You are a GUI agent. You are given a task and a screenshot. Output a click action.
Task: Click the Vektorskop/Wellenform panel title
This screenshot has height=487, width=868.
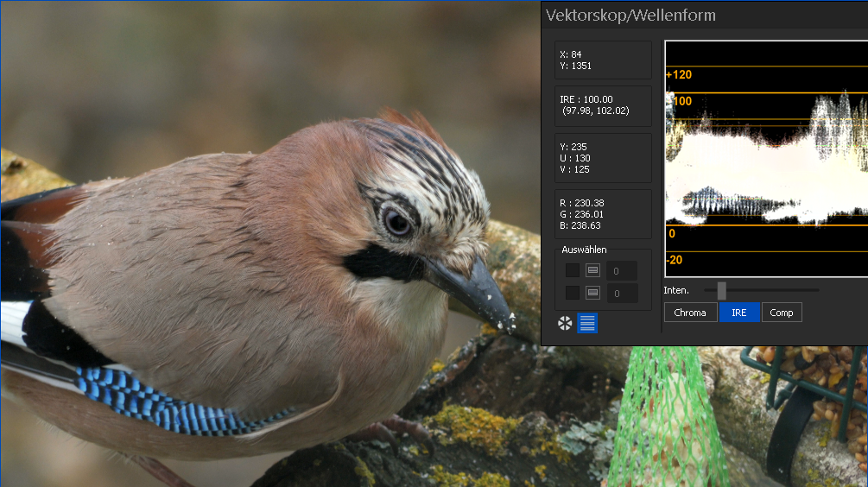point(630,15)
